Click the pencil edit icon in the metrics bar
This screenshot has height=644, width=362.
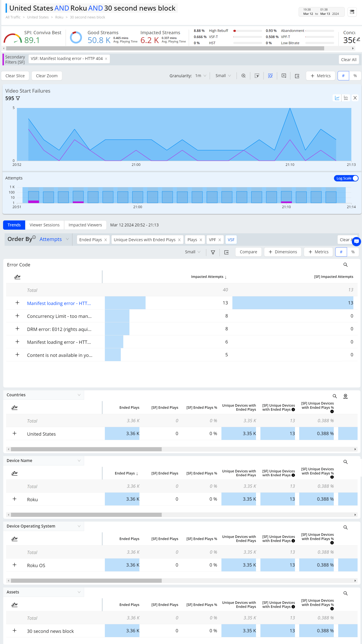pyautogui.click(x=358, y=39)
